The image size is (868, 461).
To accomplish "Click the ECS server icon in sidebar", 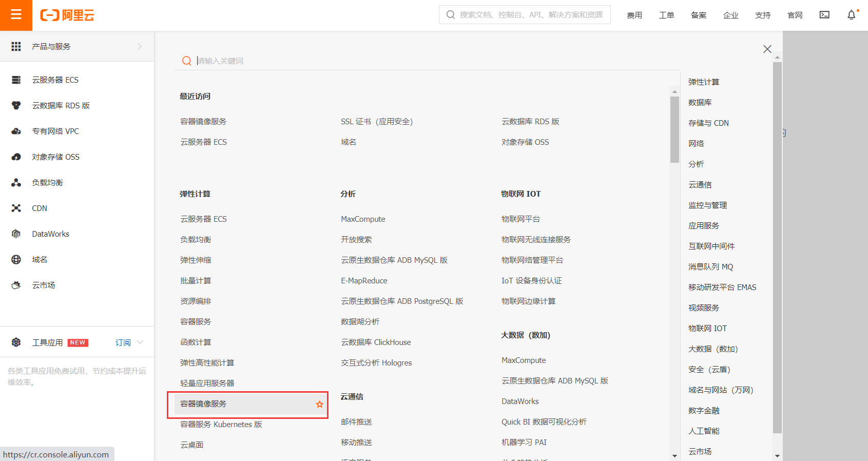I will 16,80.
